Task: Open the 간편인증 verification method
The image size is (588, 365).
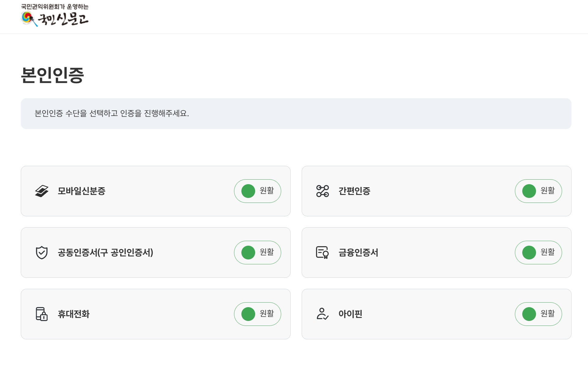Action: click(x=437, y=191)
